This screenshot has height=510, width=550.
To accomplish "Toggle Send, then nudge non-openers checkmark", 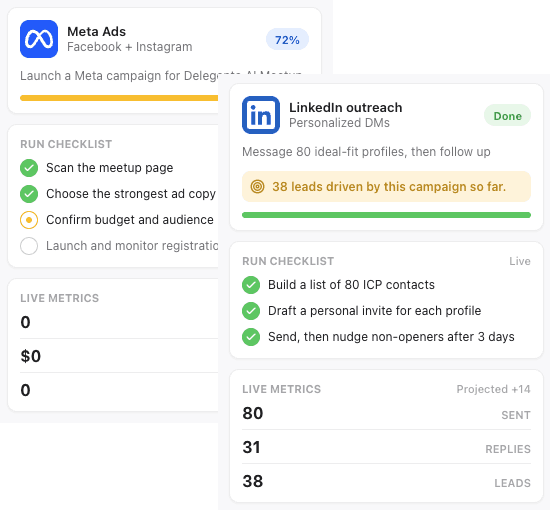I will tap(251, 337).
